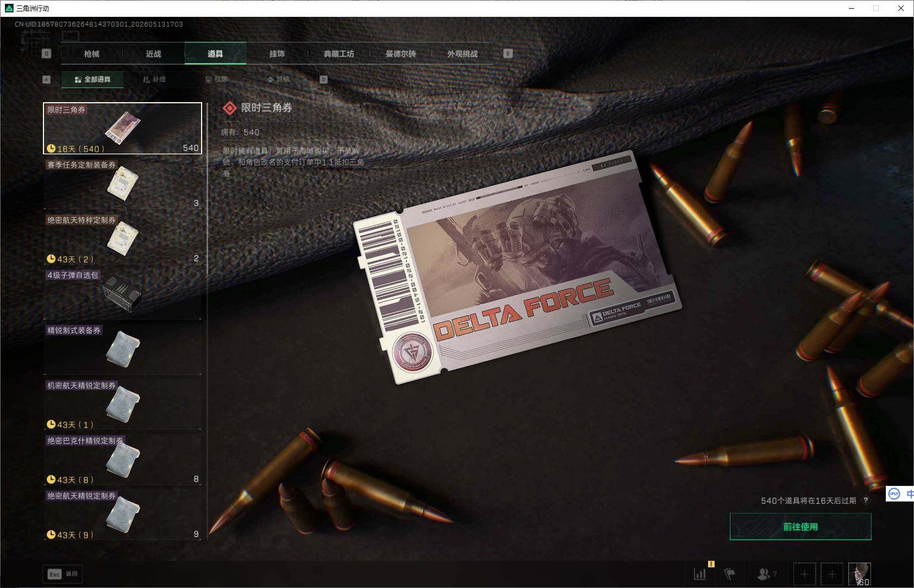This screenshot has width=914, height=588.
Task: Click the red diamond icon beside 限时三角券 title
Action: click(230, 108)
